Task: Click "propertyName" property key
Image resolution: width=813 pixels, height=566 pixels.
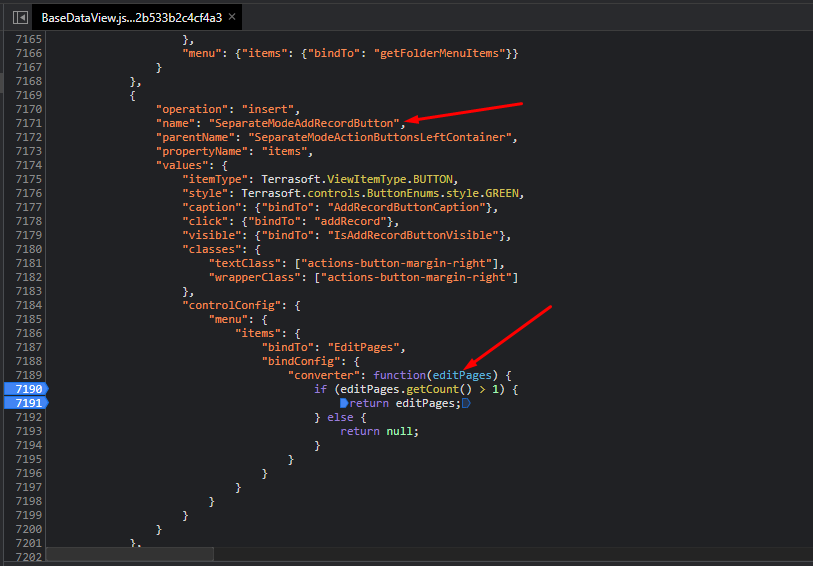Action: point(202,151)
